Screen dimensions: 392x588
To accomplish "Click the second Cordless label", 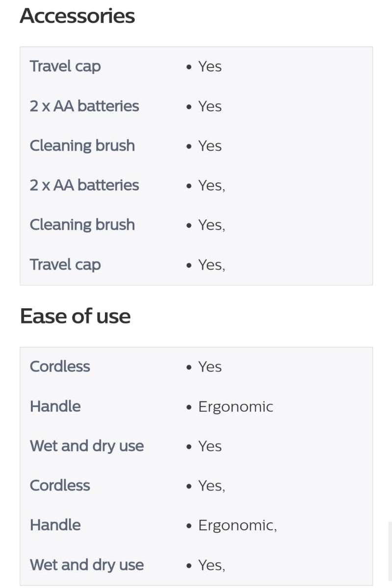I will (x=60, y=486).
